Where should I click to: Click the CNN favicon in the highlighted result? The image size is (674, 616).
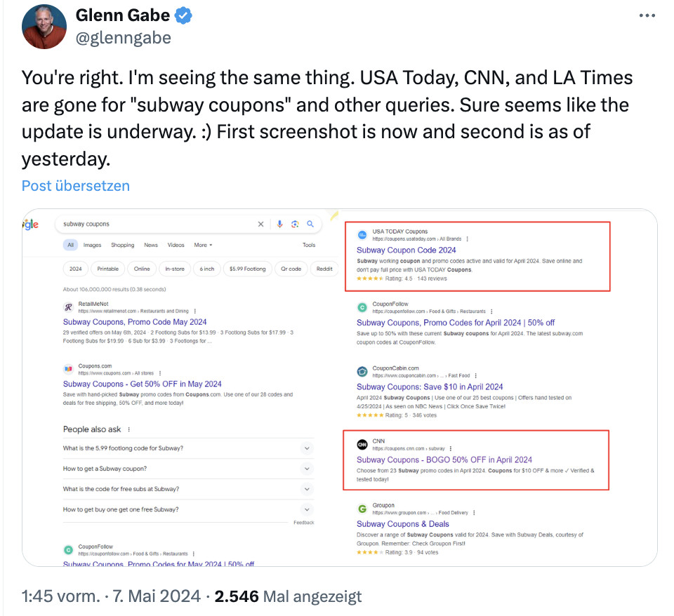[x=362, y=445]
